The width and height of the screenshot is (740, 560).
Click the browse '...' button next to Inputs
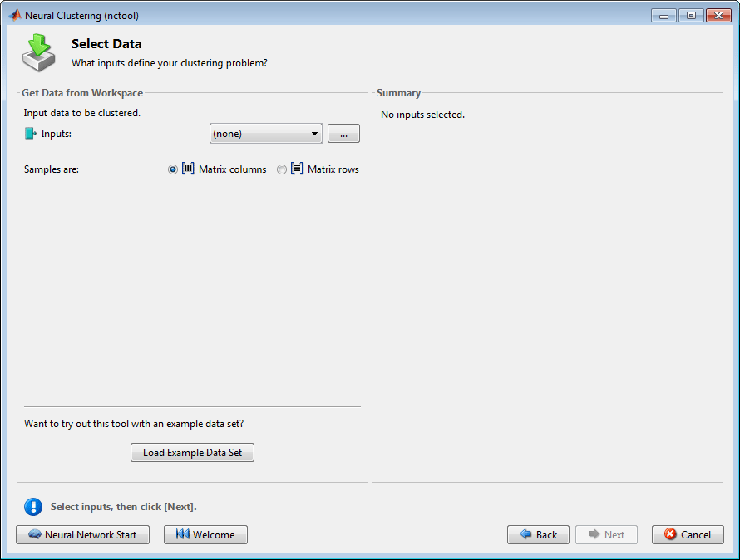(343, 134)
